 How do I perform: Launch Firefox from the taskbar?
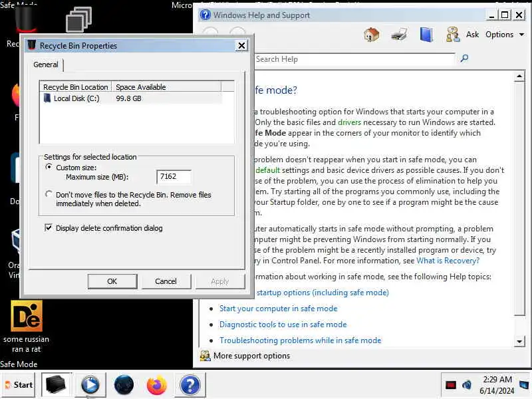click(157, 385)
